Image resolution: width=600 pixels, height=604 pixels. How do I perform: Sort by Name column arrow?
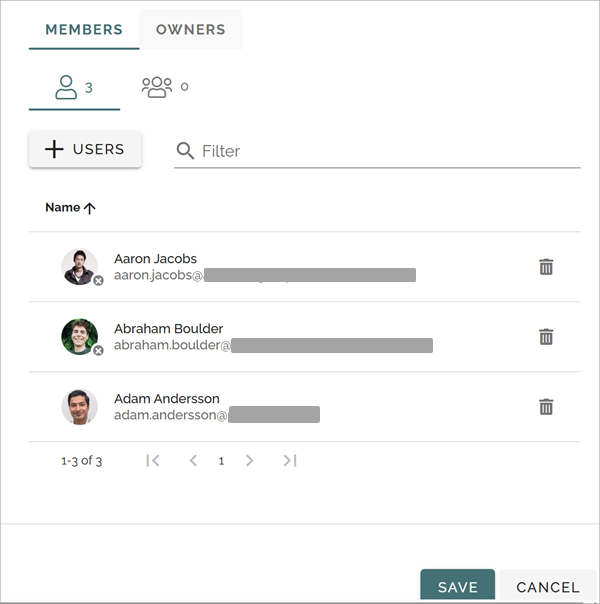coord(89,208)
